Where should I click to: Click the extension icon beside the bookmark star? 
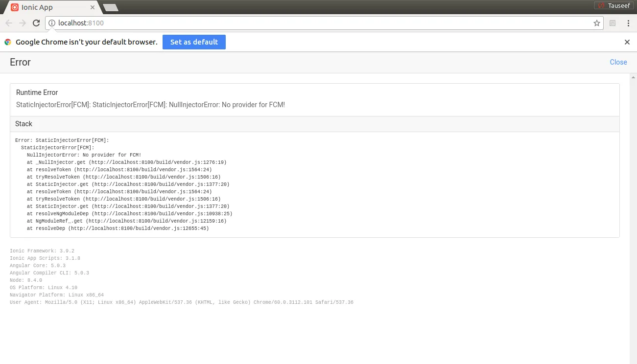tap(613, 23)
